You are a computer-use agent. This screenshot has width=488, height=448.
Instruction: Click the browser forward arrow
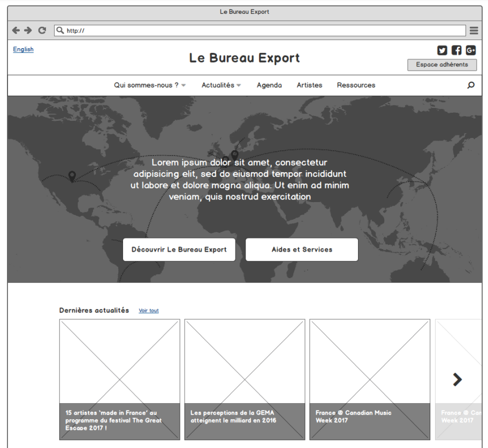28,30
